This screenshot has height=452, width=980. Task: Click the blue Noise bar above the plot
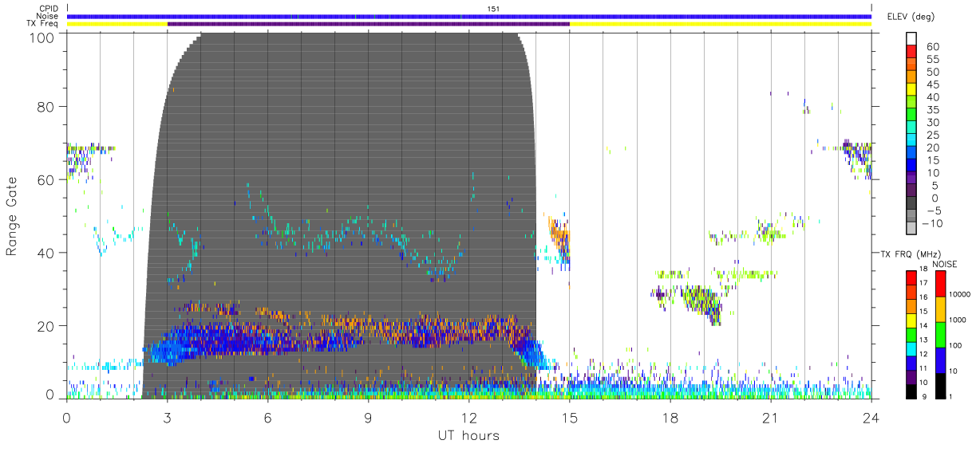[469, 16]
